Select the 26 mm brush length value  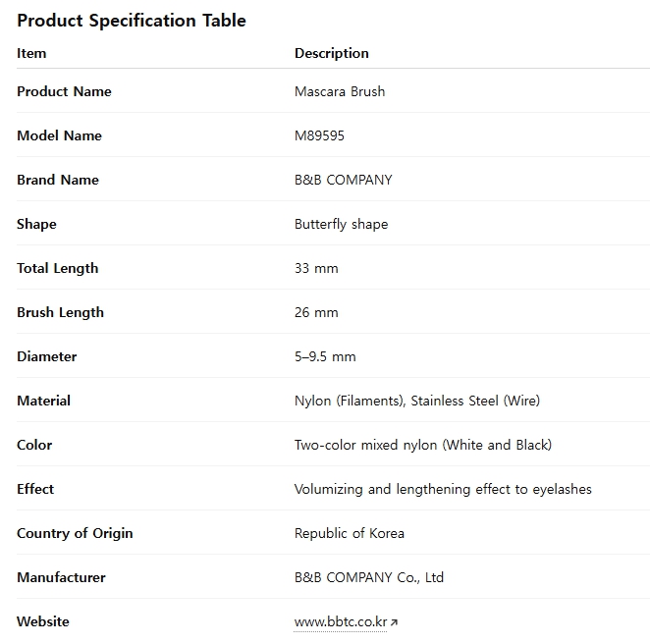coord(316,312)
